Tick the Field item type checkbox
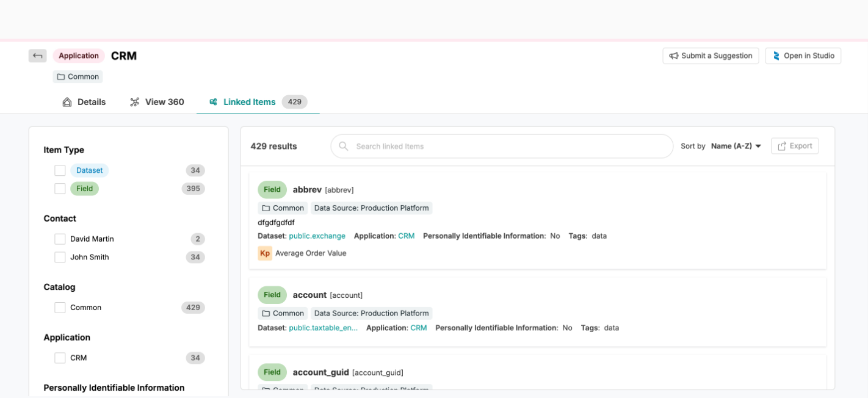Image resolution: width=868 pixels, height=398 pixels. [60, 189]
